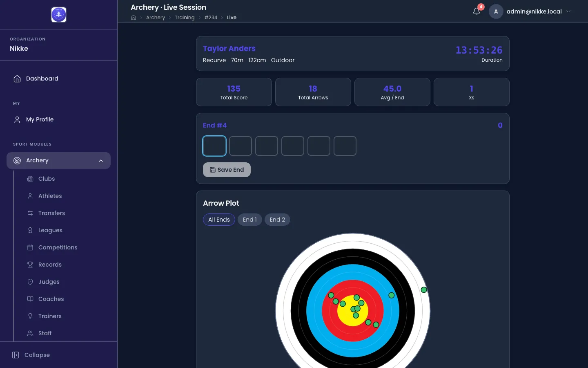This screenshot has height=368, width=588.
Task: Click the Records trophy icon
Action: point(30,265)
